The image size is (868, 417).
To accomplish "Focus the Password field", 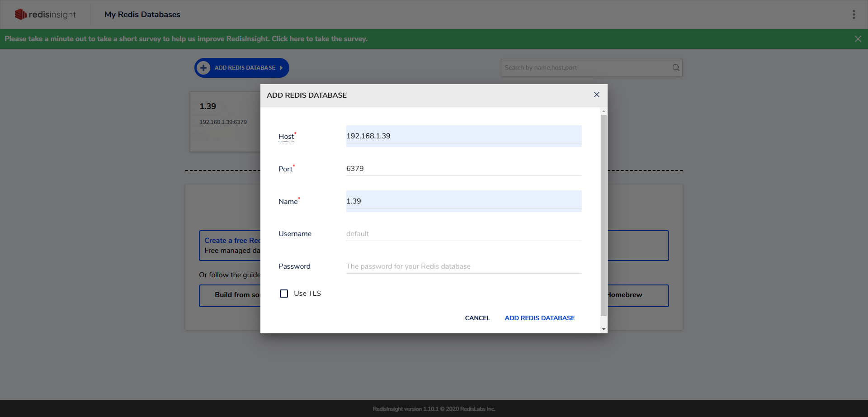I will point(463,266).
